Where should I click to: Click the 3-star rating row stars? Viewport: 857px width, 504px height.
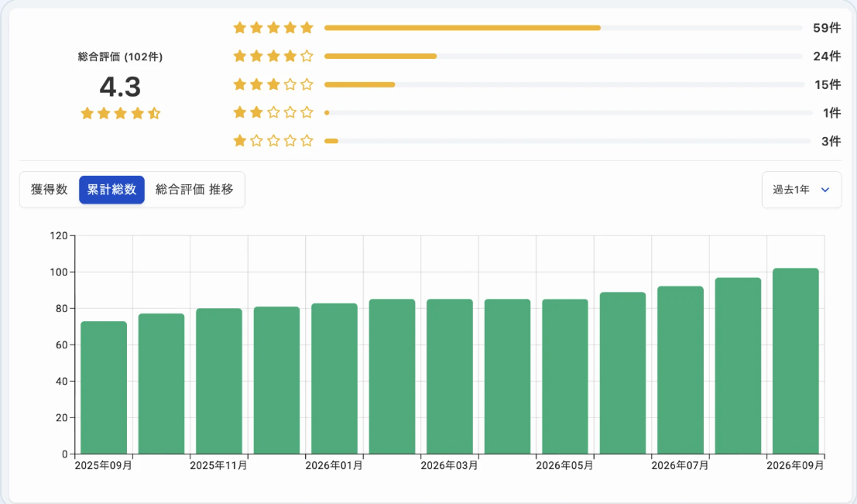[x=273, y=84]
